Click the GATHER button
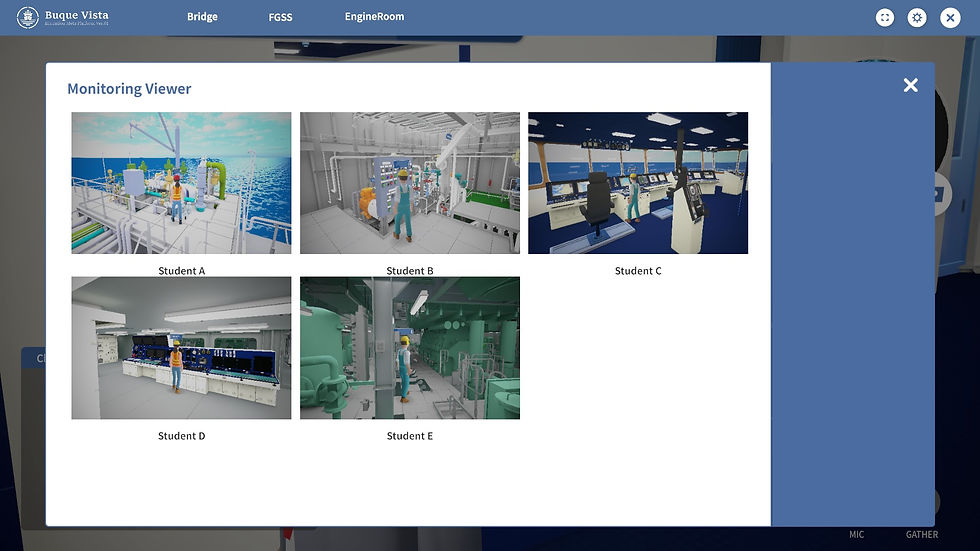This screenshot has width=980, height=551. coord(922,534)
